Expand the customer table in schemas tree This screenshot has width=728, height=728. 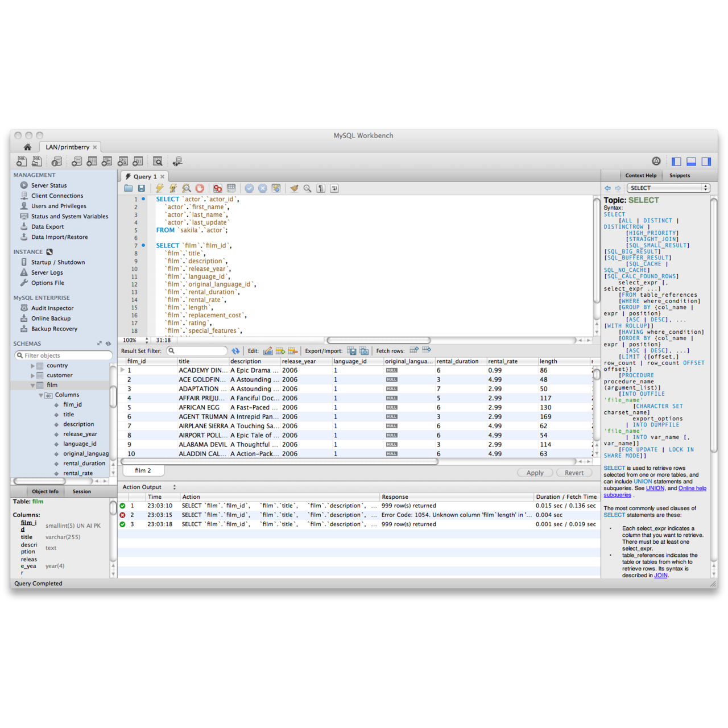pos(32,375)
